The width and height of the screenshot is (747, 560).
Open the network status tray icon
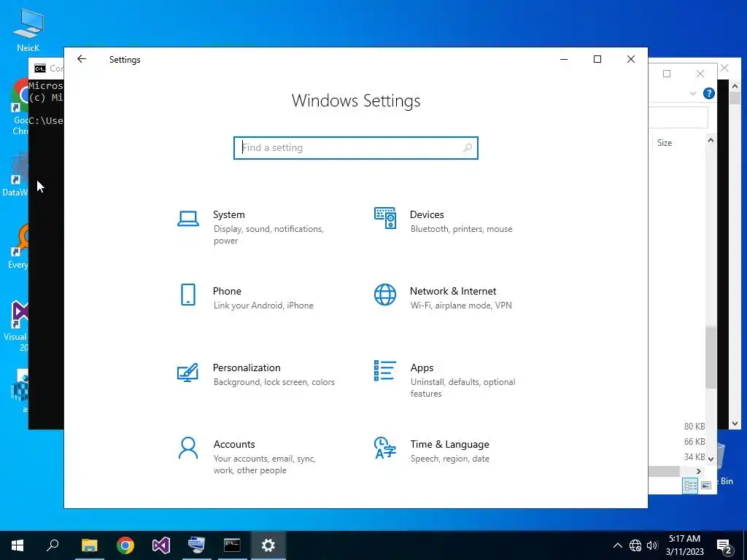[635, 545]
